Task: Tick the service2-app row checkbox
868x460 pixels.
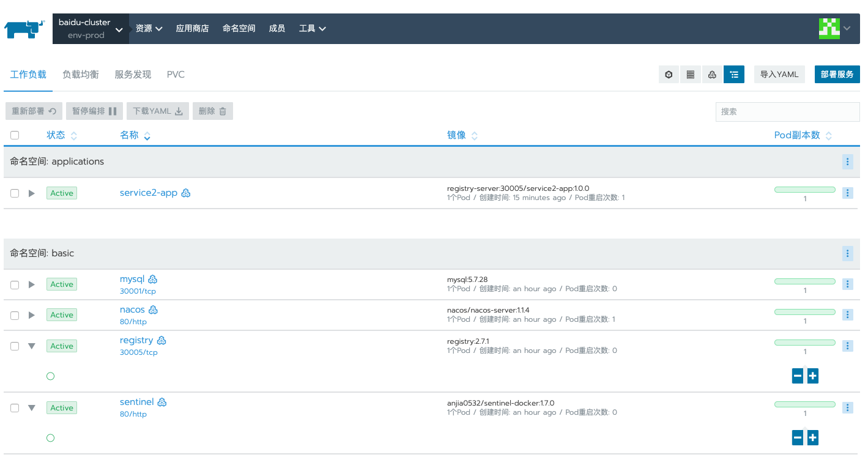Action: coord(15,193)
